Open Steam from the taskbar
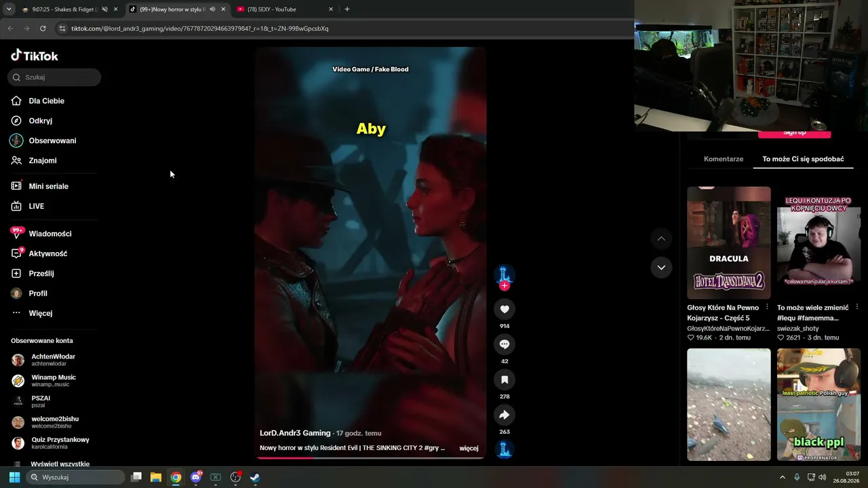The width and height of the screenshot is (868, 488). (x=254, y=477)
